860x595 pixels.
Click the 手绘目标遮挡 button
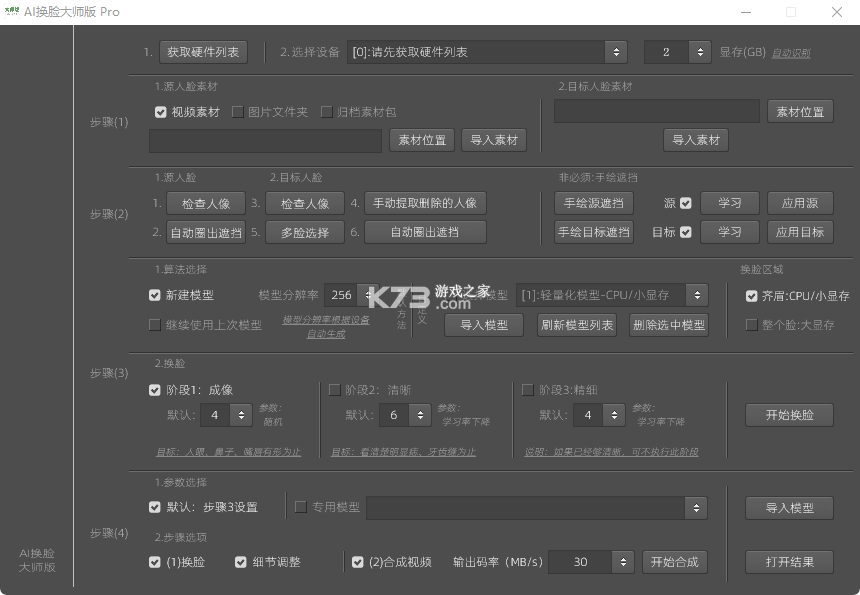(x=593, y=232)
